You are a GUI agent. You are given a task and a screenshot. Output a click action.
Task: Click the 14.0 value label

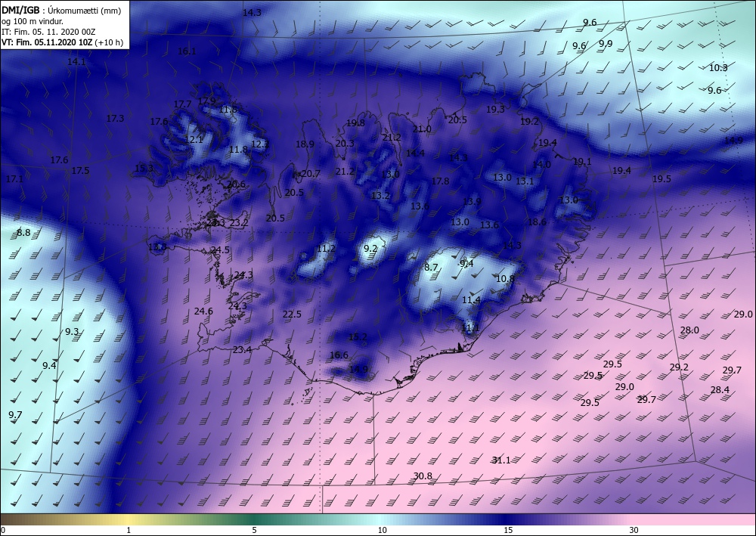[541, 164]
